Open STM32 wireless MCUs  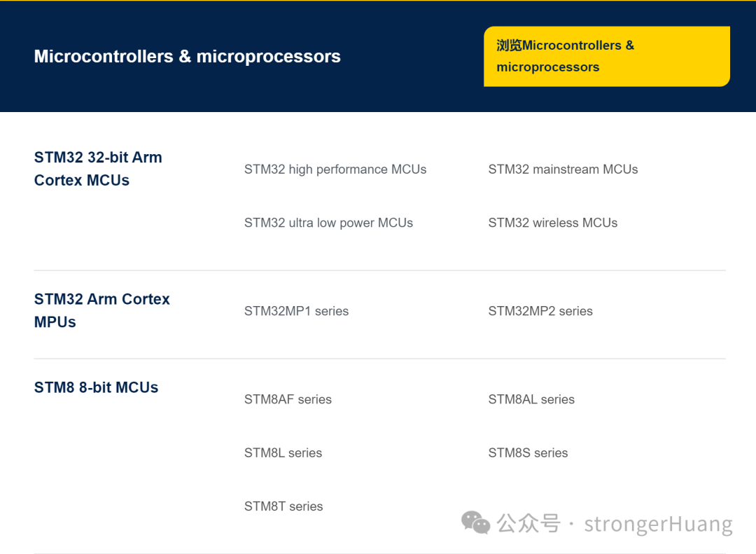point(553,223)
